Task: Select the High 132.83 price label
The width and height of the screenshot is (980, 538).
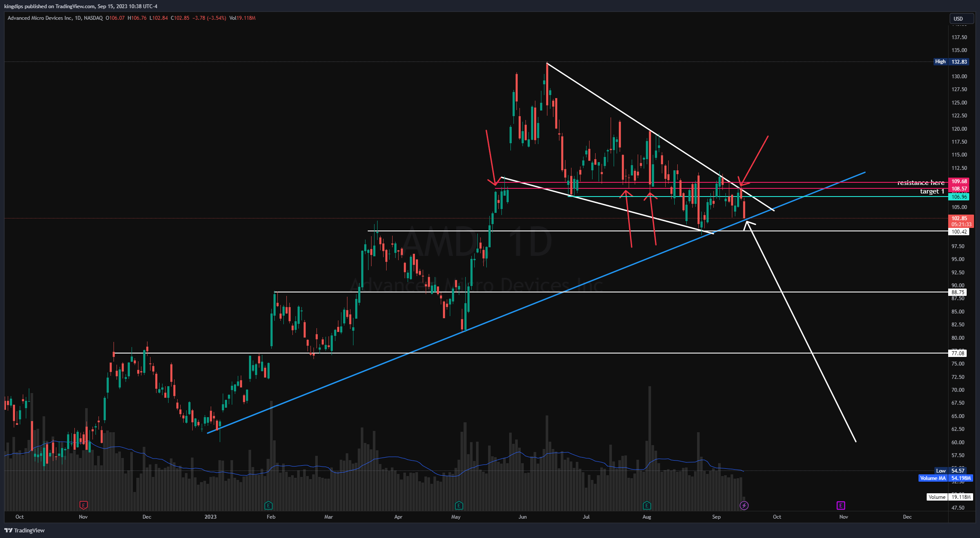Action: pyautogui.click(x=952, y=62)
